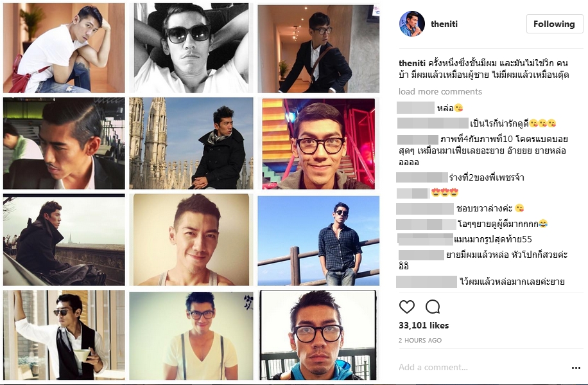Open the three-dots more options menu
The width and height of the screenshot is (588, 385).
pyautogui.click(x=576, y=368)
